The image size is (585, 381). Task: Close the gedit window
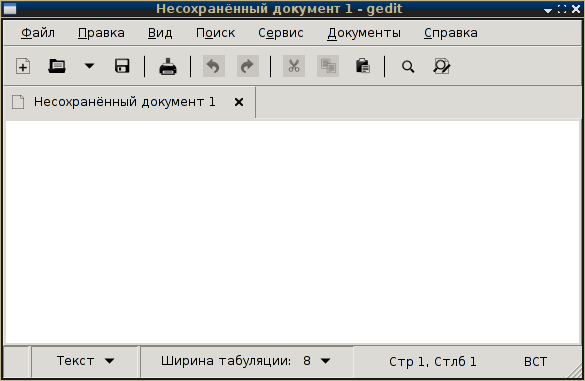[576, 9]
